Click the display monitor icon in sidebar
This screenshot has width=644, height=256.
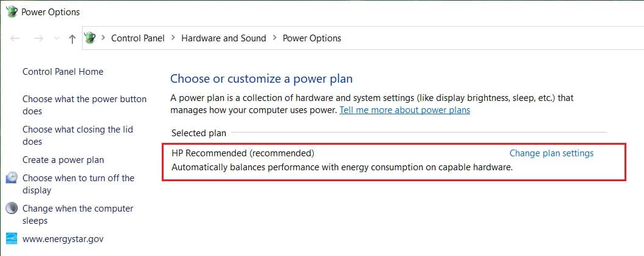coord(12,178)
